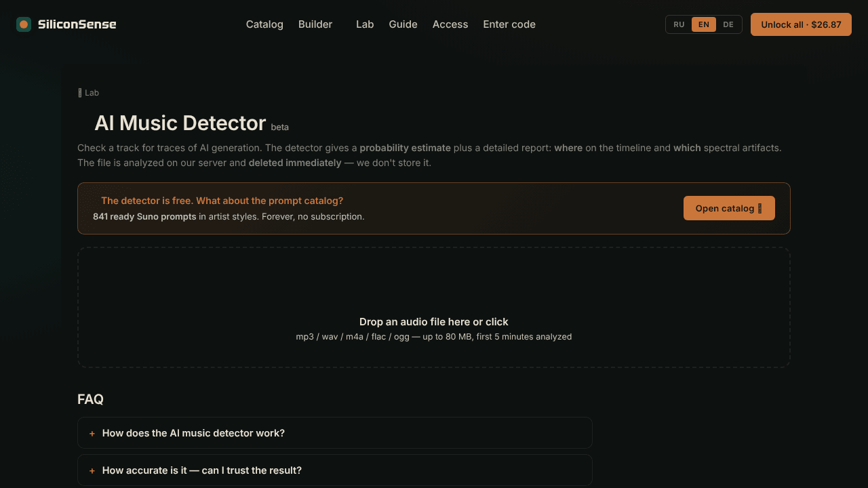Click the 'beta' label
Screen dimensions: 868x488
279,127
